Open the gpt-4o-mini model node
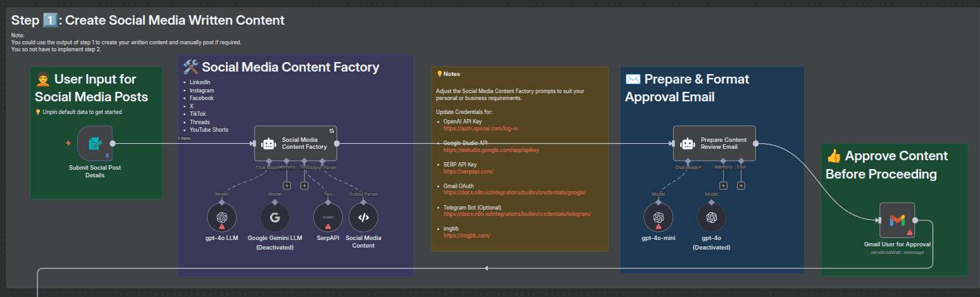Image resolution: width=980 pixels, height=297 pixels. [x=658, y=218]
